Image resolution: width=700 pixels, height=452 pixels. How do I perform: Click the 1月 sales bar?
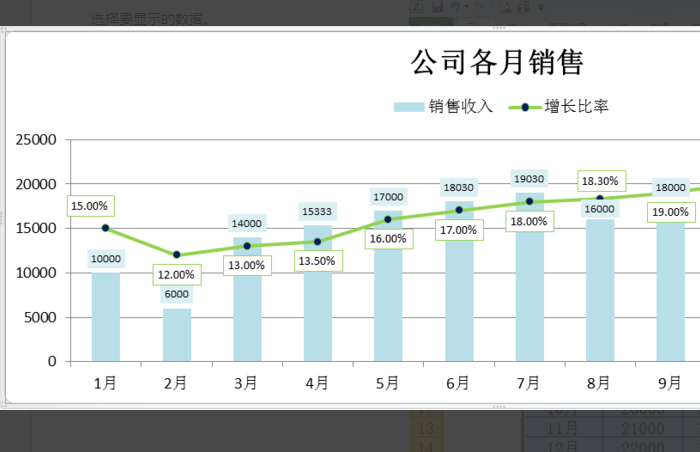pos(106,317)
